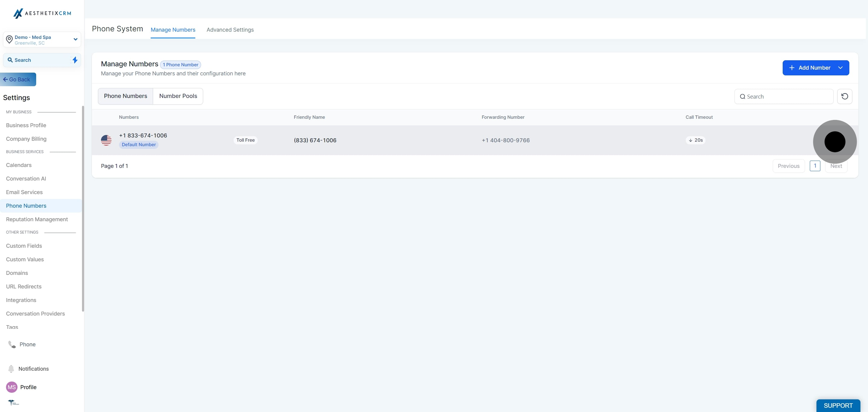
Task: Click the MS profile avatar
Action: tap(12, 387)
